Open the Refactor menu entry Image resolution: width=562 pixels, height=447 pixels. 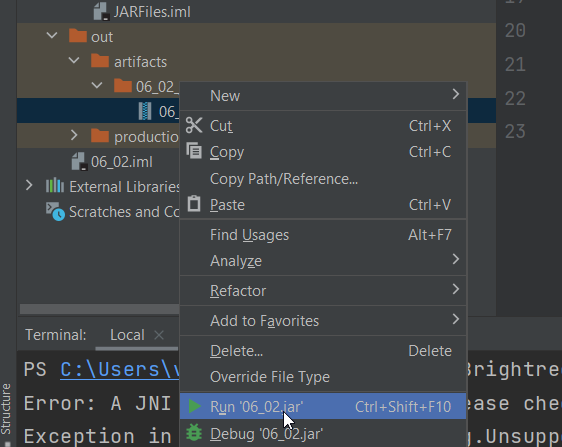coord(323,291)
